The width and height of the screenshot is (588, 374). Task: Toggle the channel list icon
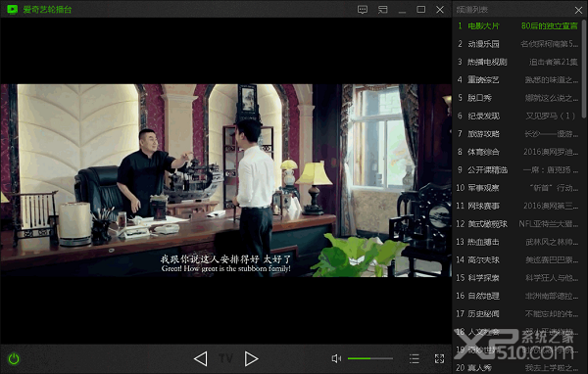(415, 358)
